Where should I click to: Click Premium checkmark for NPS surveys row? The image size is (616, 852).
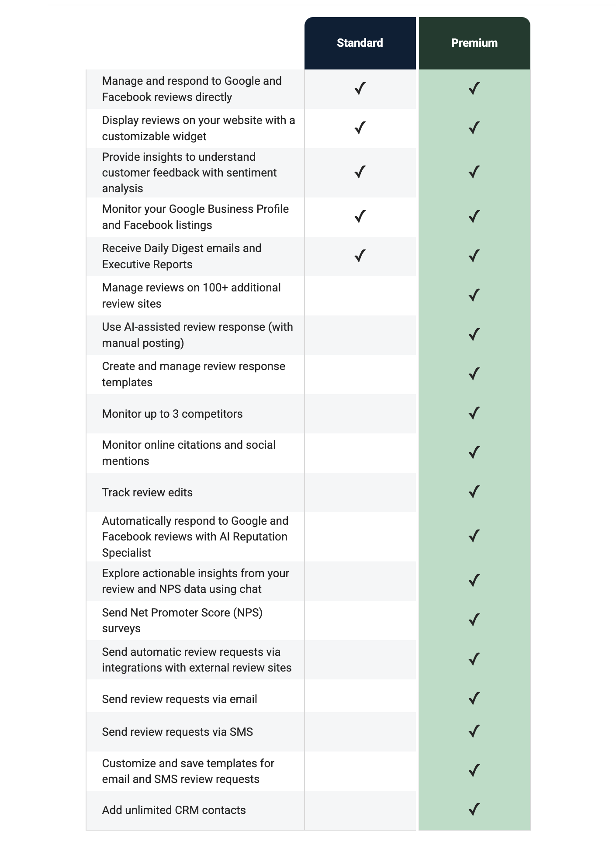(x=474, y=620)
